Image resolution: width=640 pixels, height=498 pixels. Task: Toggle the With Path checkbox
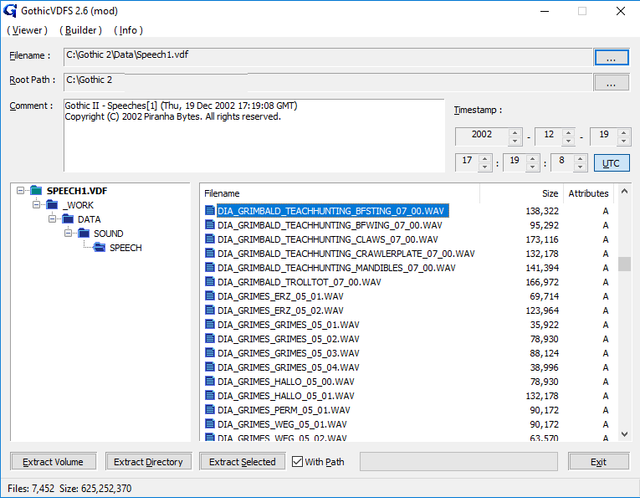point(298,462)
